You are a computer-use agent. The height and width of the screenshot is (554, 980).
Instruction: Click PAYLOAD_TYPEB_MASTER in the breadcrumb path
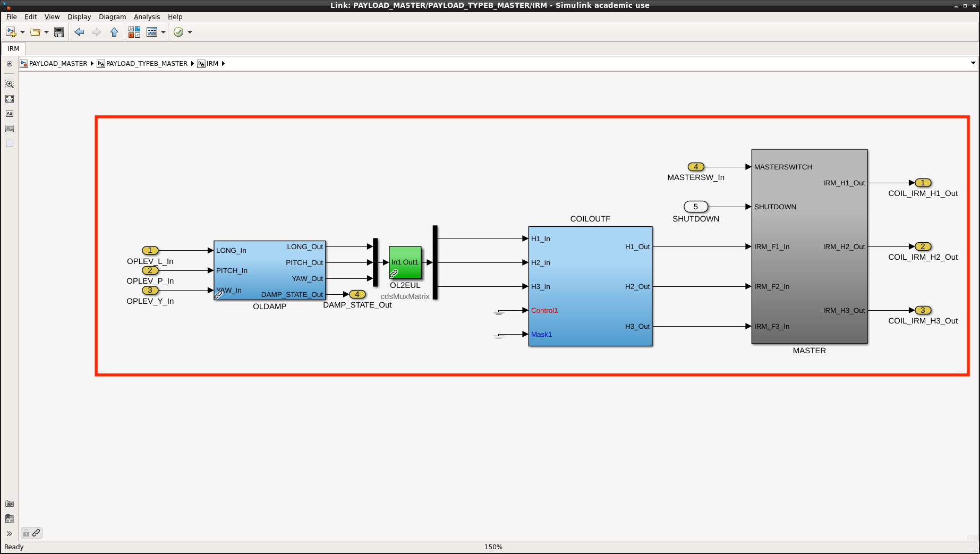pos(147,64)
